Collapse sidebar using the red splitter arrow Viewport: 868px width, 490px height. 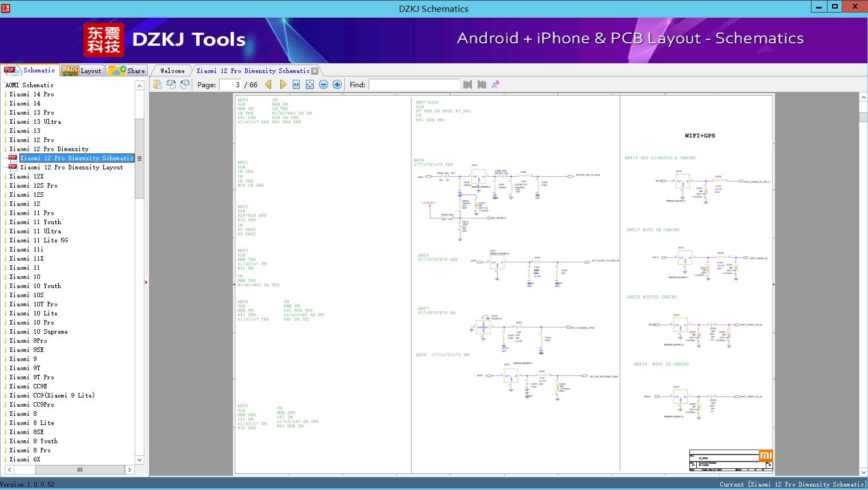coord(146,282)
